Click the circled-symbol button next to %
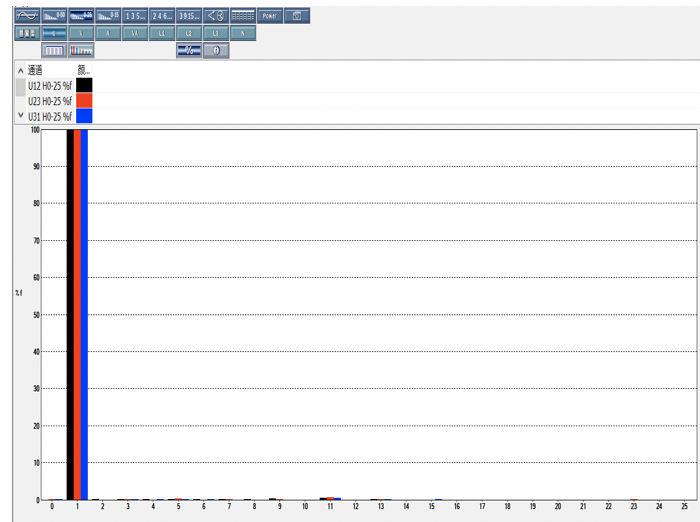The height and width of the screenshot is (522, 700). (x=216, y=50)
